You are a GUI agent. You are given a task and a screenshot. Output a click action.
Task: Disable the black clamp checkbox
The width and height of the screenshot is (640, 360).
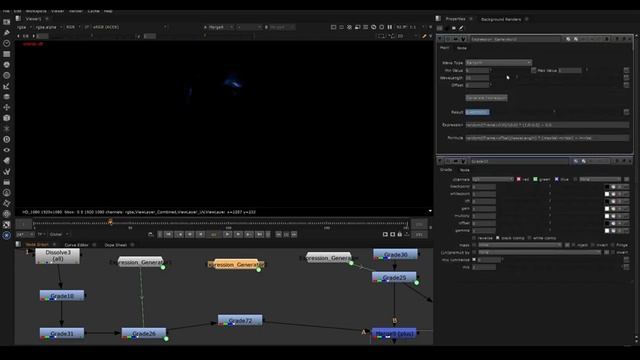tap(498, 238)
